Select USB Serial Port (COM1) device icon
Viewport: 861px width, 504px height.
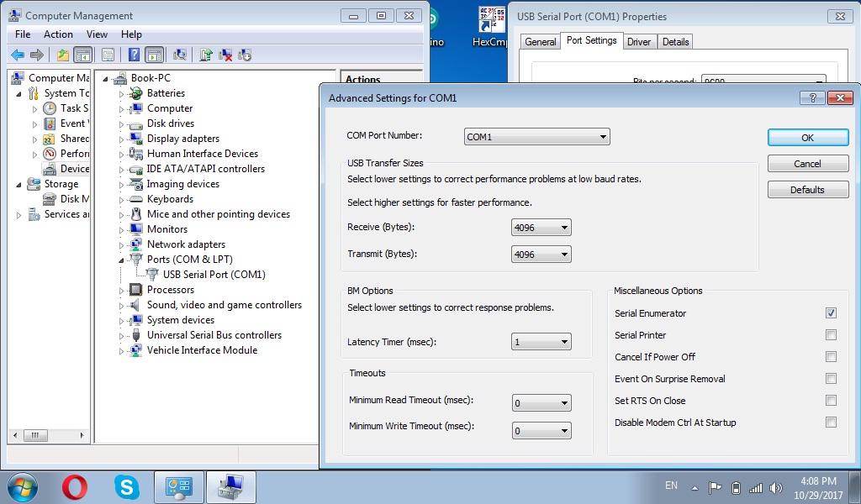[x=152, y=274]
